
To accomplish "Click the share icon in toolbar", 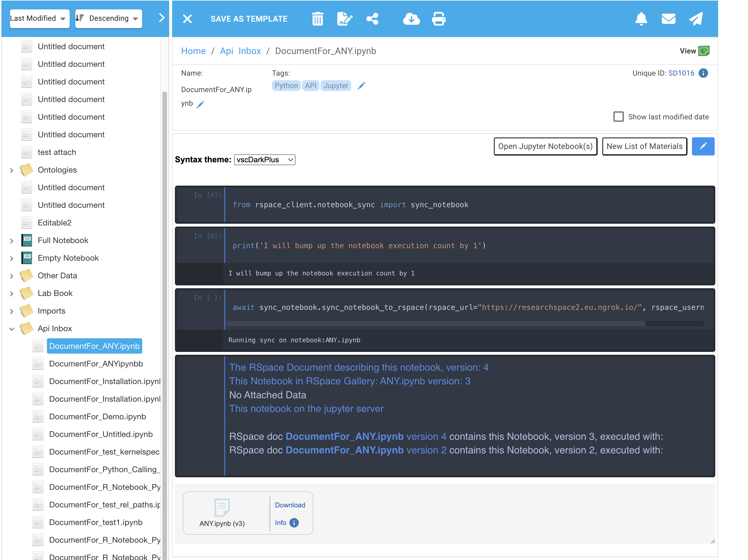I will click(372, 19).
